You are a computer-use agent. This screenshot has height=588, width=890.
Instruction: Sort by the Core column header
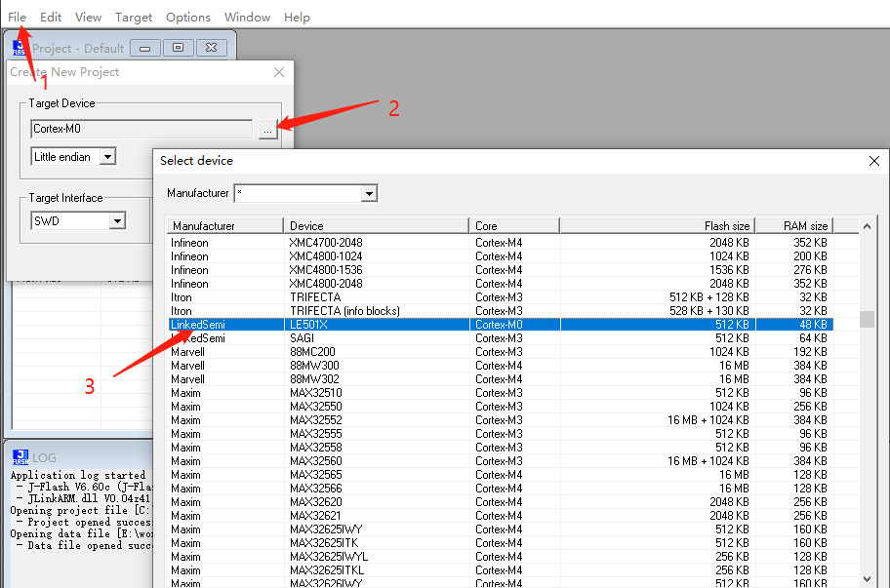514,225
